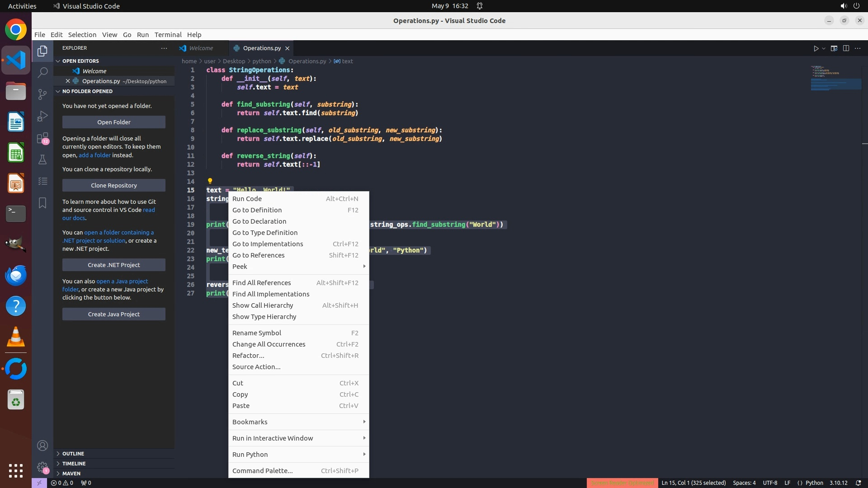Toggle Screen Reader Optimized status item
This screenshot has width=868, height=488.
622,483
